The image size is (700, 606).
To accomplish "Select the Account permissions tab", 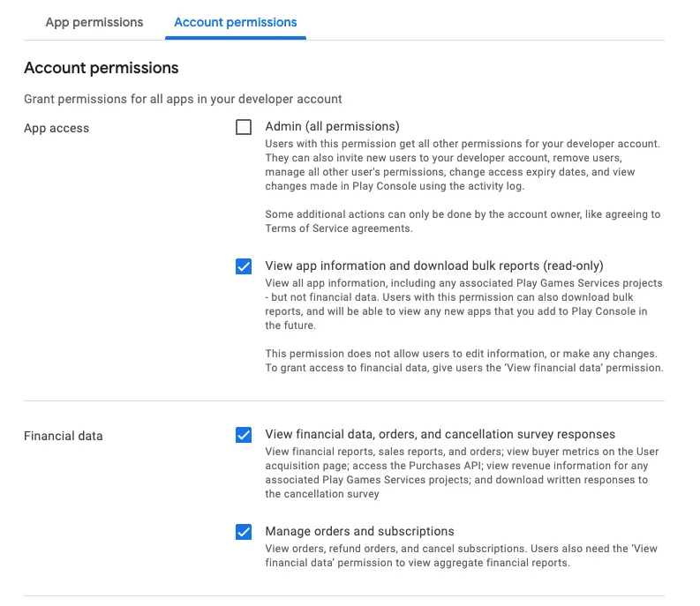I will pos(236,22).
